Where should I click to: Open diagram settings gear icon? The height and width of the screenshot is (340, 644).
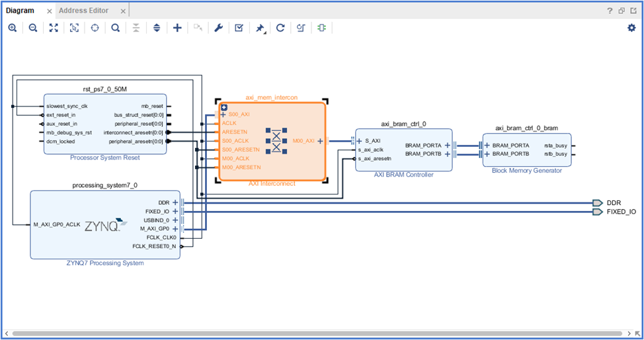pyautogui.click(x=631, y=28)
